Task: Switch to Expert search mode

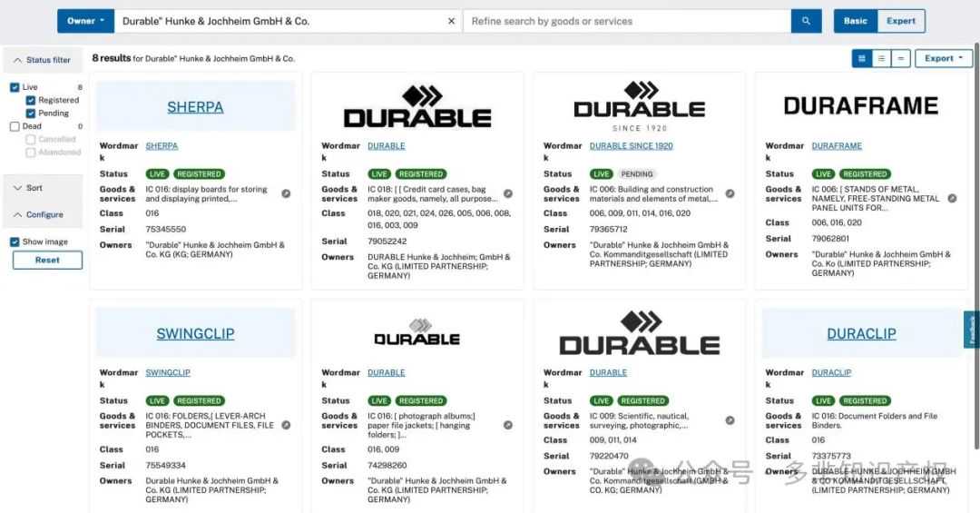Action: point(901,21)
